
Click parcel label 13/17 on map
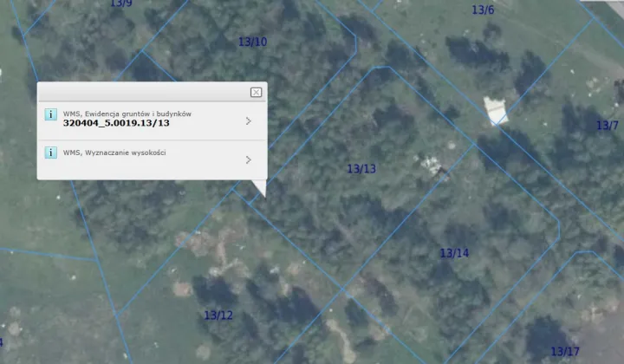coord(565,352)
